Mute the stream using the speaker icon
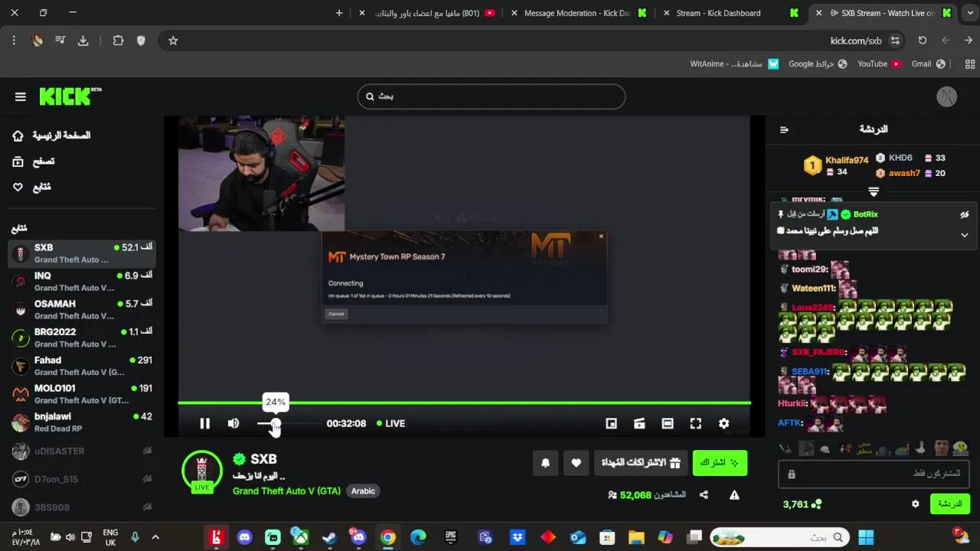Image resolution: width=980 pixels, height=551 pixels. [234, 423]
